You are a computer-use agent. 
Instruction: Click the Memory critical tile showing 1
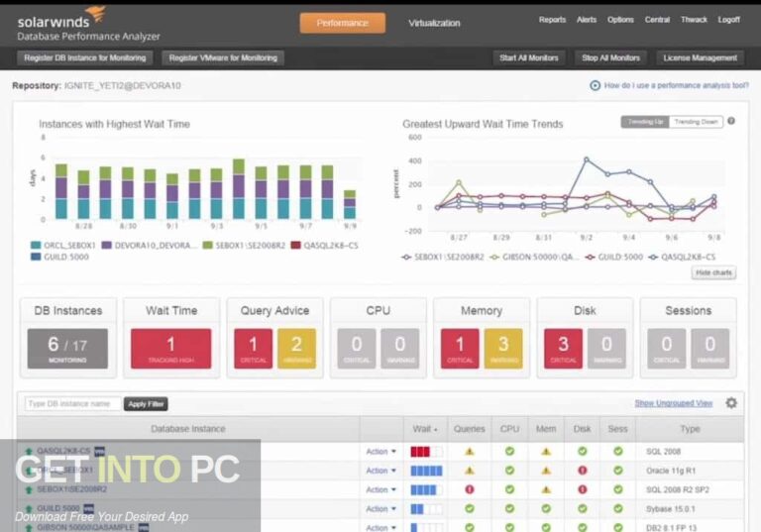point(460,349)
